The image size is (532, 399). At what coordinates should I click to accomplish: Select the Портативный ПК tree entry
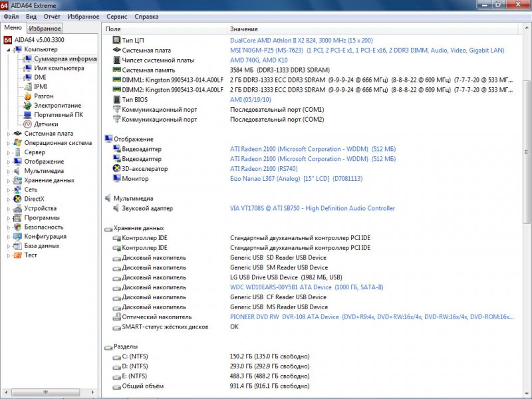click(x=59, y=114)
